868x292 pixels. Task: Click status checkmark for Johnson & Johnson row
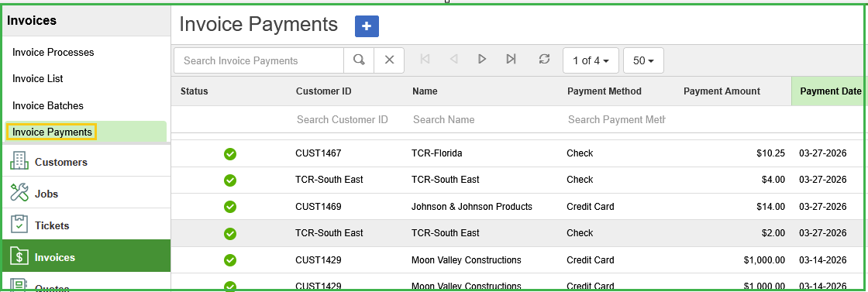click(x=230, y=207)
